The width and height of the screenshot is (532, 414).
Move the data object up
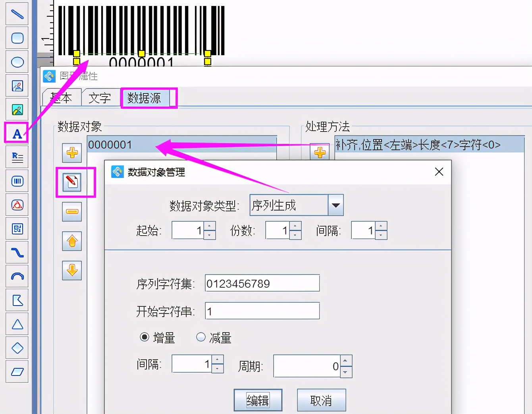click(x=72, y=241)
